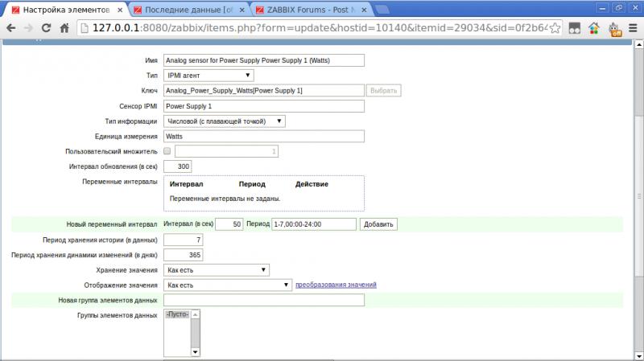The height and width of the screenshot is (361, 644).
Task: Click the groups list scroll-down arrow
Action: 196,352
